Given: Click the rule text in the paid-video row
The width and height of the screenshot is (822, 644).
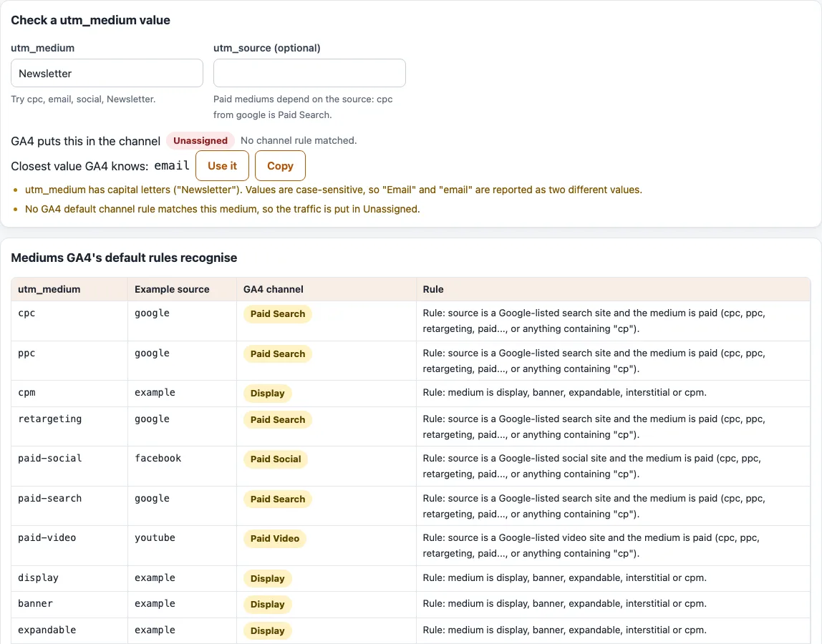Looking at the screenshot, I should tap(591, 545).
